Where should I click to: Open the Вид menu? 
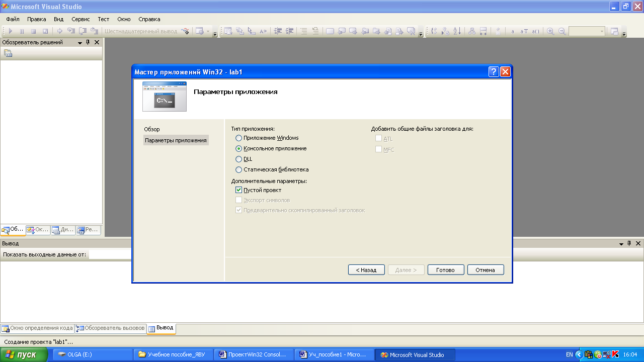coord(58,19)
